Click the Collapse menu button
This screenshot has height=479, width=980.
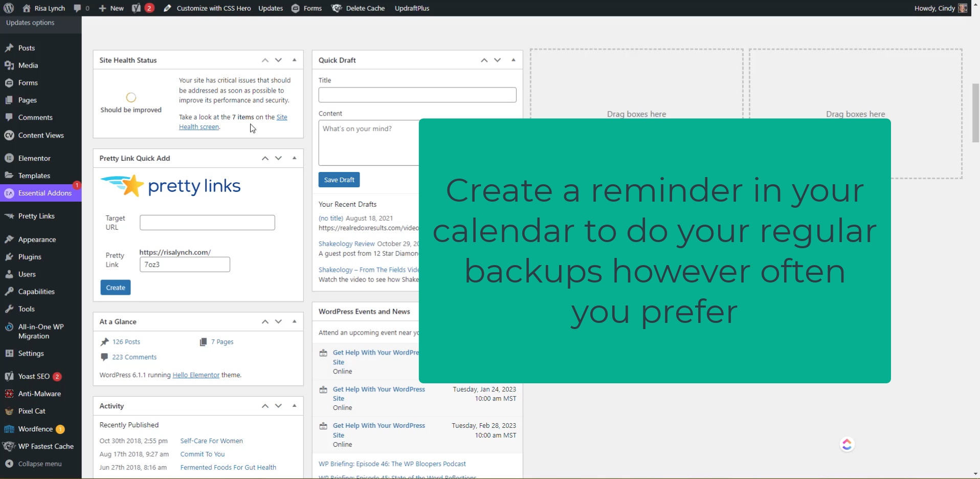coord(40,464)
